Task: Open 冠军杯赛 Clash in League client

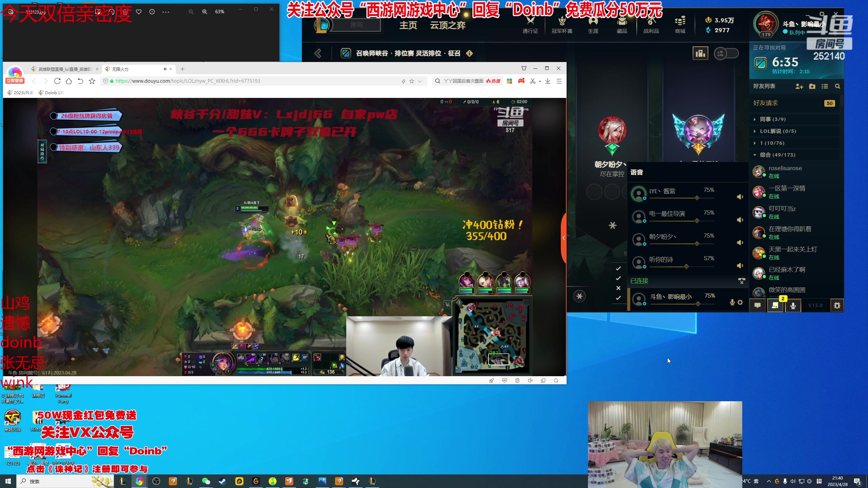Action: click(x=562, y=25)
